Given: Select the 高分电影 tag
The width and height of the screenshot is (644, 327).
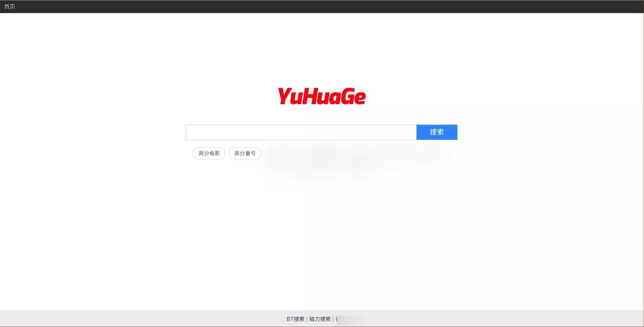Looking at the screenshot, I should [209, 153].
